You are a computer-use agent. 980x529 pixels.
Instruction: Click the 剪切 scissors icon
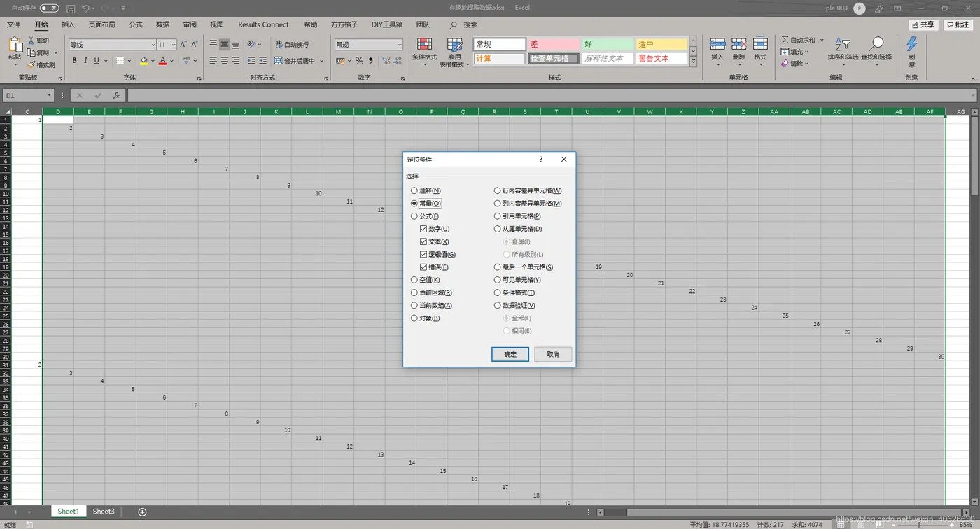[31, 41]
